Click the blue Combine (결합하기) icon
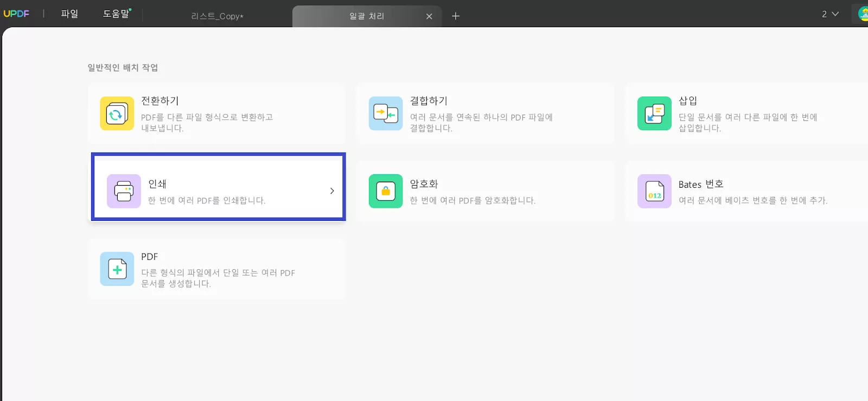 click(x=386, y=113)
